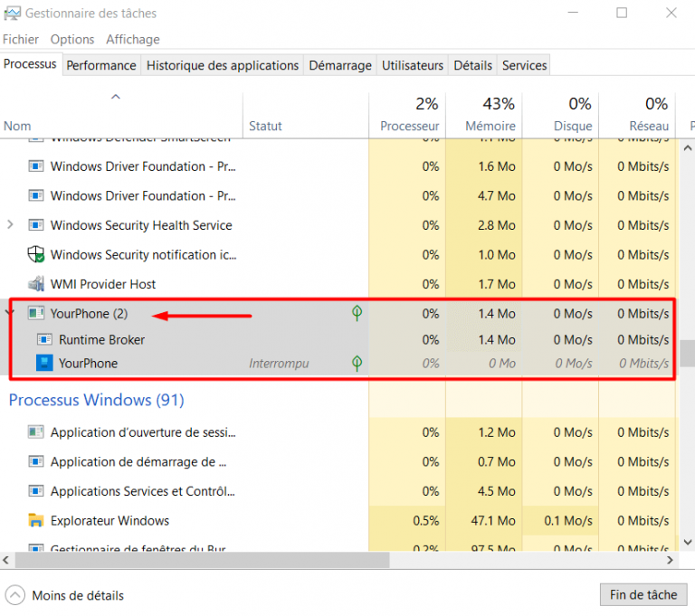The width and height of the screenshot is (695, 616).
Task: Open the Démarrage tab
Action: (340, 66)
